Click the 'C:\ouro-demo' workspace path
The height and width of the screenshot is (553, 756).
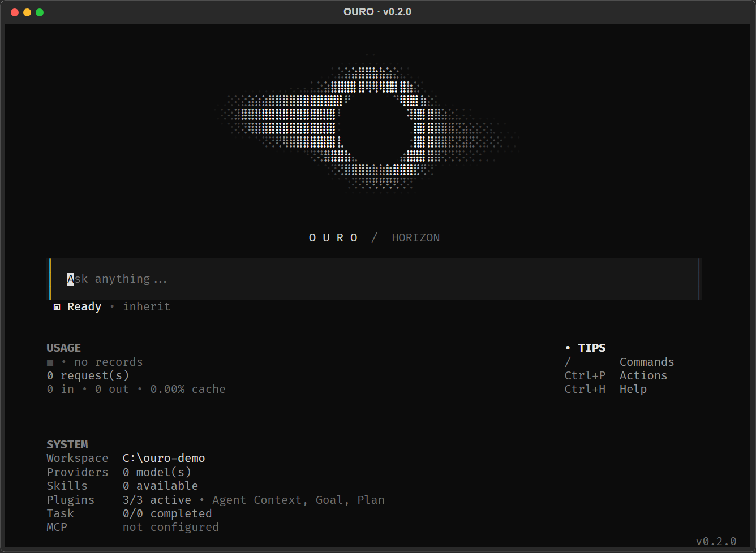(x=164, y=458)
